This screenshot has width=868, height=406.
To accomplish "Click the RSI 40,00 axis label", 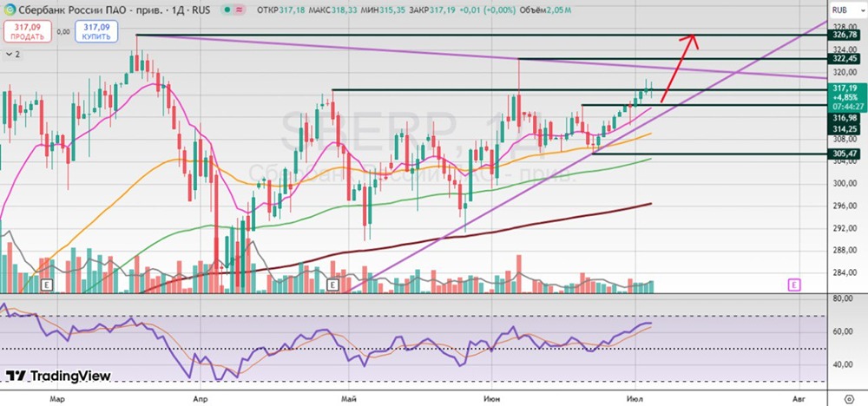I will point(844,364).
